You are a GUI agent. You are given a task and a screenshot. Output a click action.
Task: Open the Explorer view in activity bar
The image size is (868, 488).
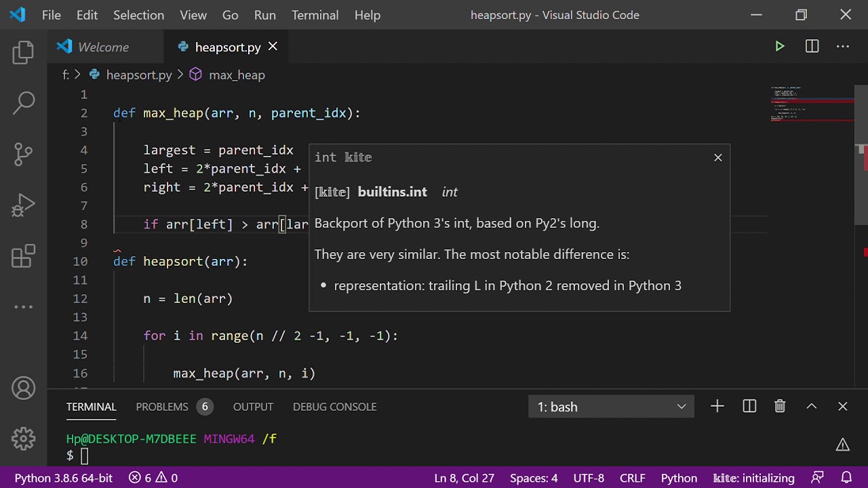point(23,52)
